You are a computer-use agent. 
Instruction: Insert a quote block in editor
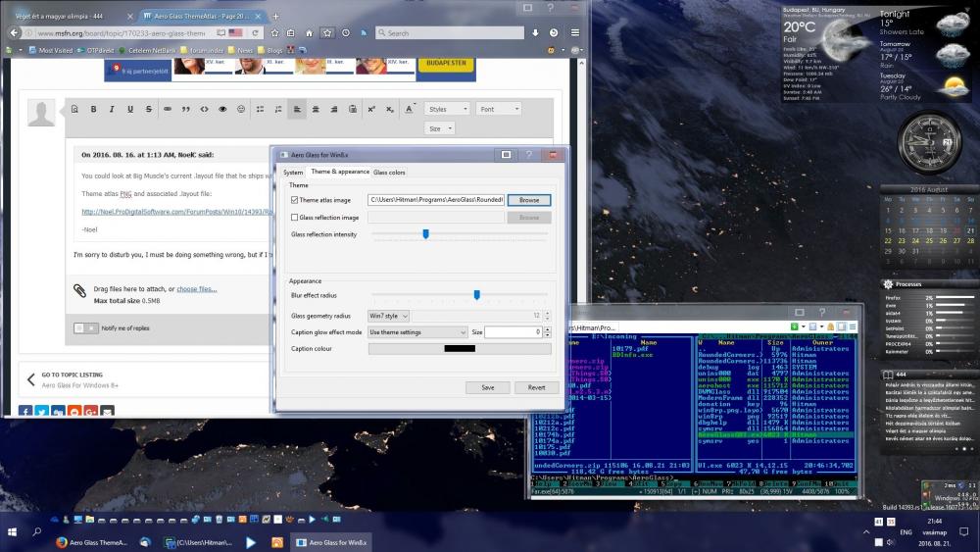point(185,109)
